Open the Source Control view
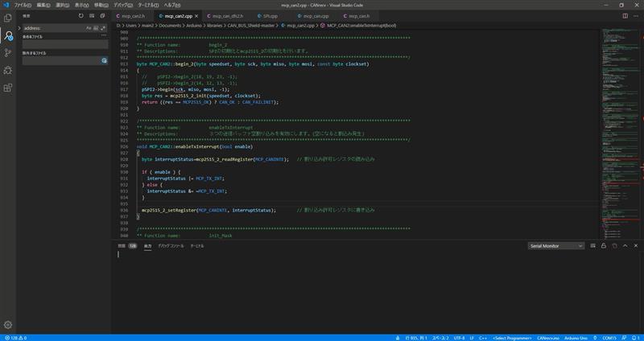 [8, 53]
